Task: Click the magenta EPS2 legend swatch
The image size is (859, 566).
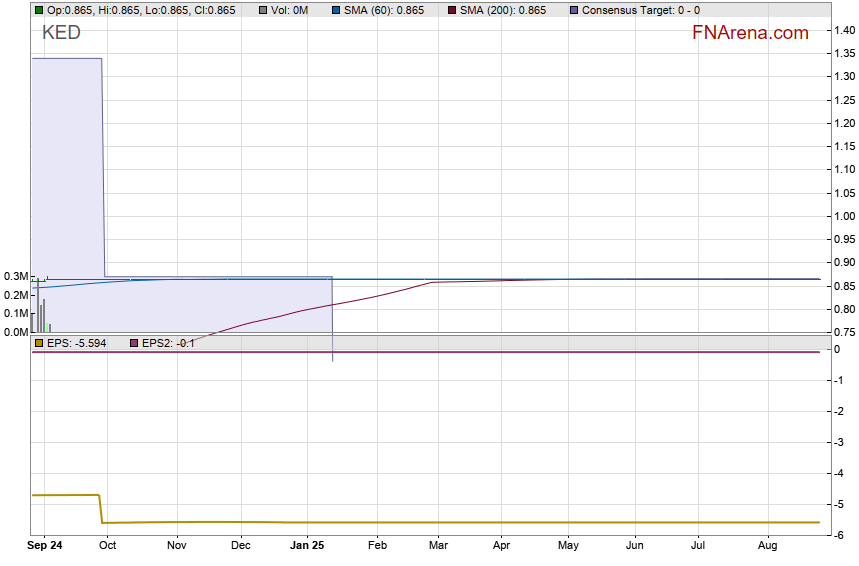Action: click(134, 343)
